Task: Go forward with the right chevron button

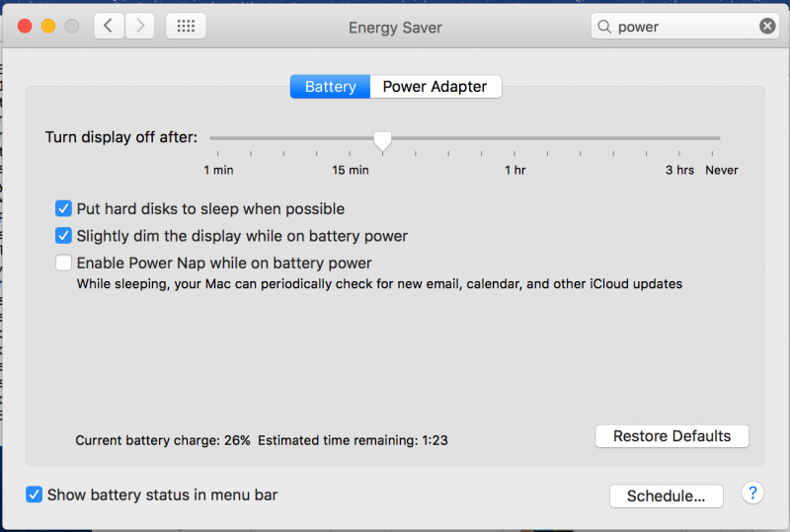Action: [139, 26]
